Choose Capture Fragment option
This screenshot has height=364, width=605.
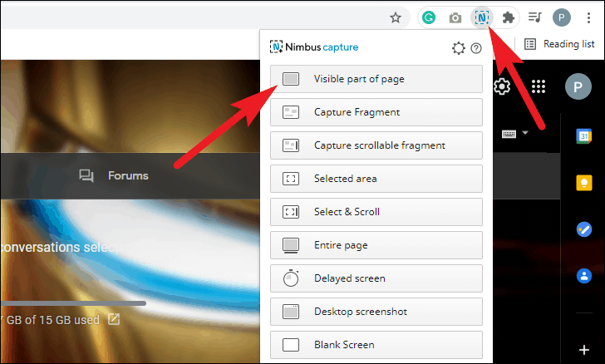pos(376,112)
